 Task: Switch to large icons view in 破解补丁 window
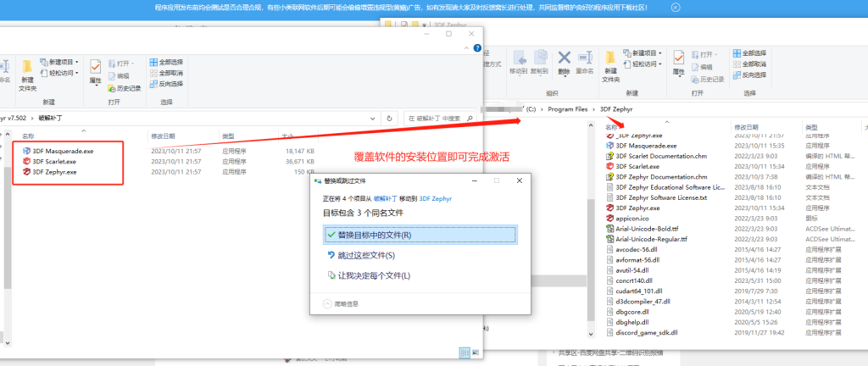coord(475,352)
